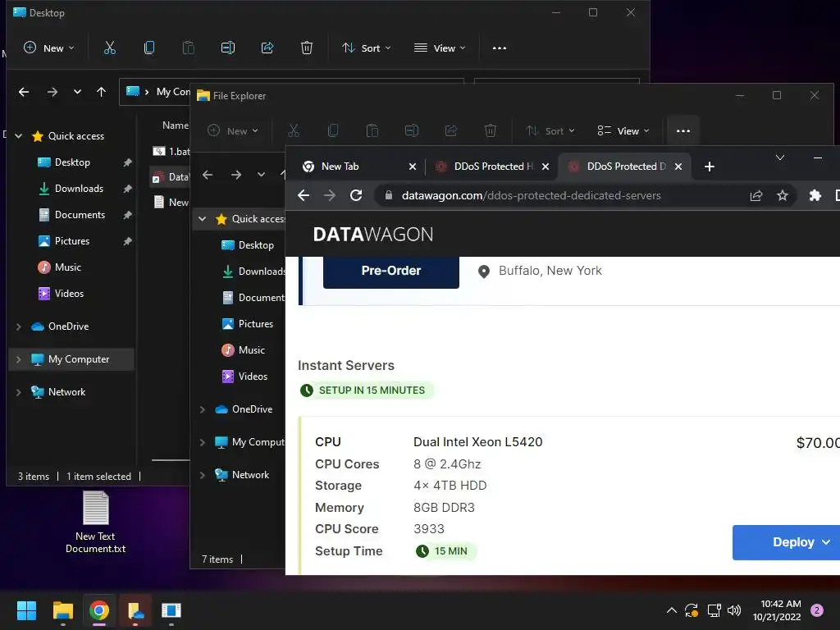The height and width of the screenshot is (630, 840).
Task: Click the Buffalo, New York location text
Action: click(x=550, y=271)
